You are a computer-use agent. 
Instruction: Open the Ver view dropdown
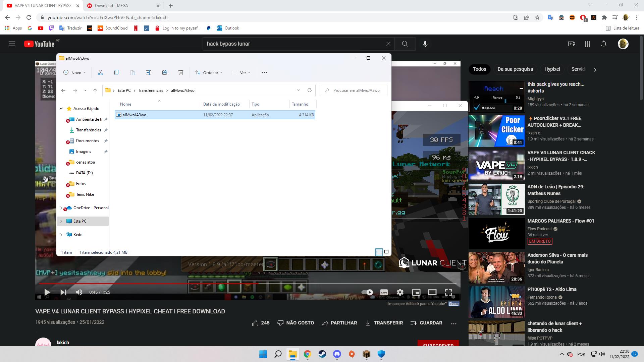click(x=241, y=72)
